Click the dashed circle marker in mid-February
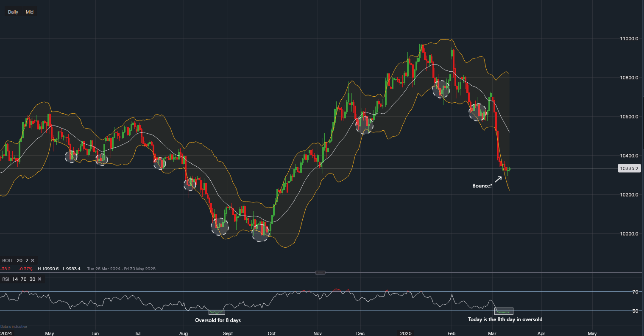The image size is (644, 336). pyautogui.click(x=477, y=112)
